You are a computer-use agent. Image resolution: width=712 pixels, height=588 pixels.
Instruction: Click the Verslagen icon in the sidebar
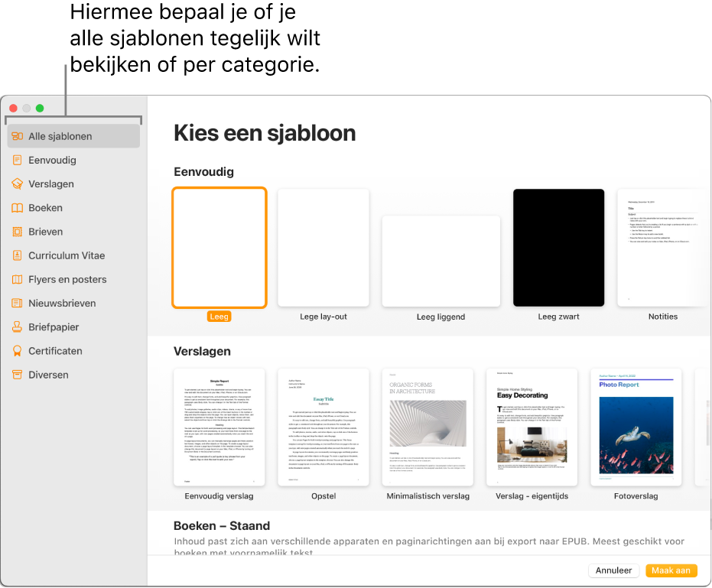[18, 184]
